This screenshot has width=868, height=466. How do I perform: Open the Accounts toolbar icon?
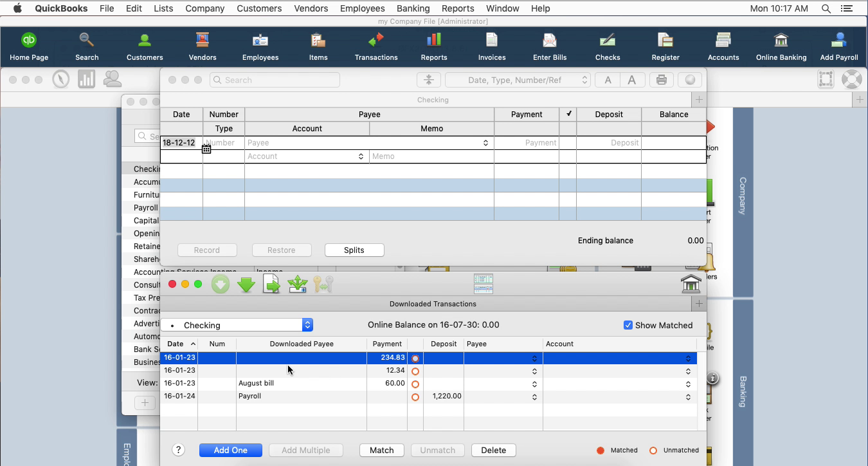pos(723,46)
